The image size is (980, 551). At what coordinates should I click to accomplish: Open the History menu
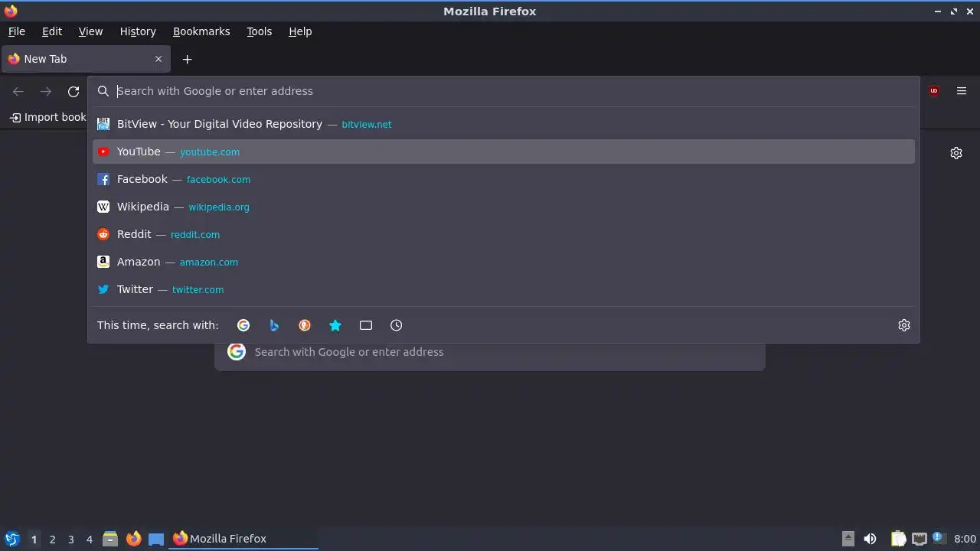tap(138, 31)
